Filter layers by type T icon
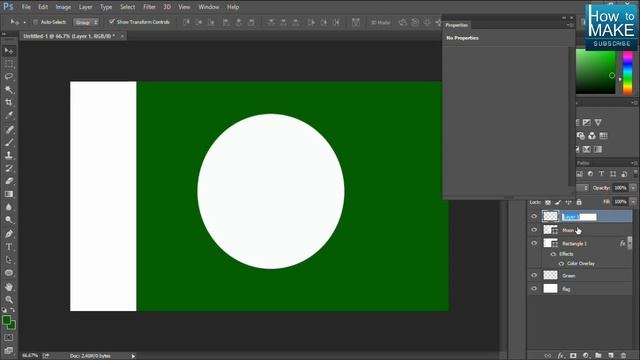Viewport: 640px width, 360px height. point(601,174)
